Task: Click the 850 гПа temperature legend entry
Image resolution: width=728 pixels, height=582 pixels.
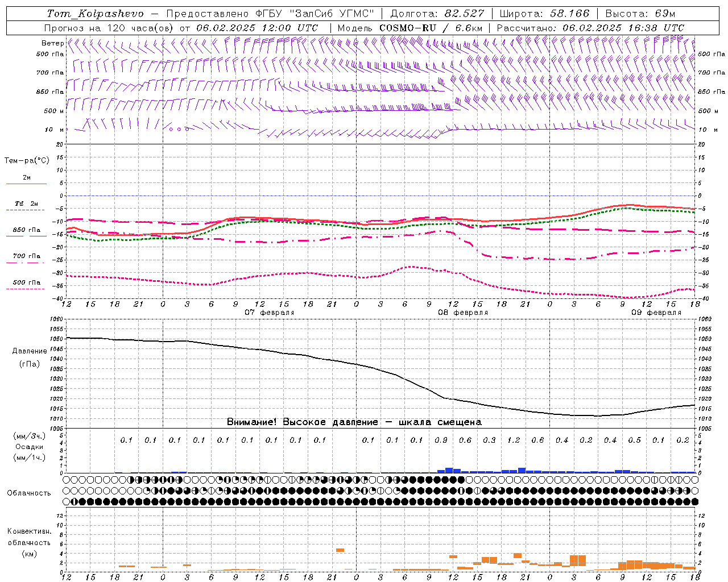Action: click(x=27, y=231)
